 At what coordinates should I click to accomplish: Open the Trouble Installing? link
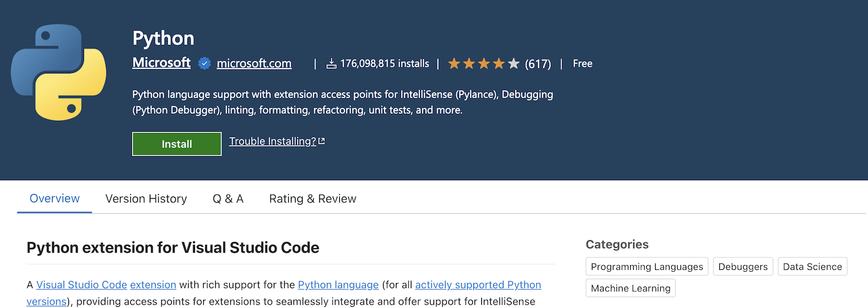click(x=273, y=141)
